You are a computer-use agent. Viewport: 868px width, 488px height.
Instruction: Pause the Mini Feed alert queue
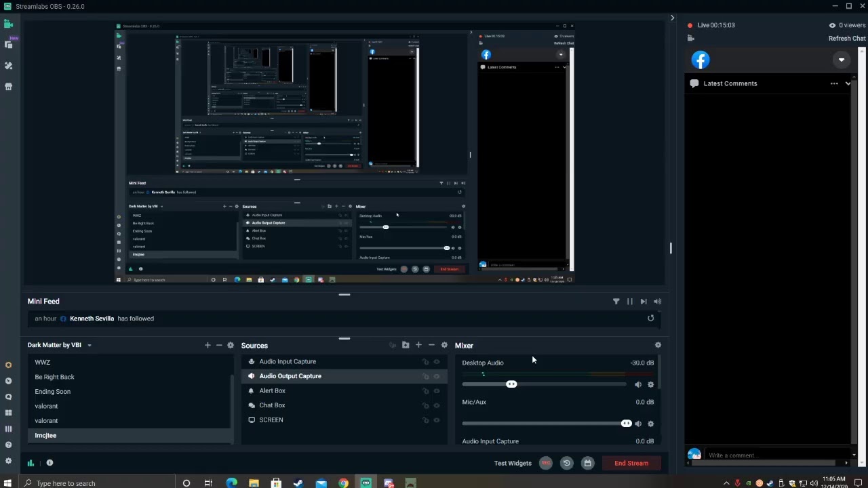[x=630, y=302]
